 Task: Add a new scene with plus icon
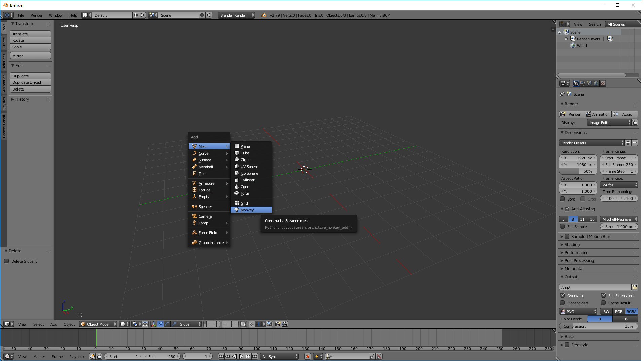[x=202, y=15]
